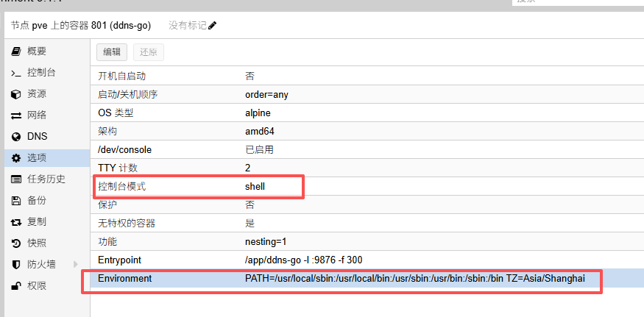Expand the 防火墙 submenu arrow
Screen dimensions: 644x317
point(76,265)
